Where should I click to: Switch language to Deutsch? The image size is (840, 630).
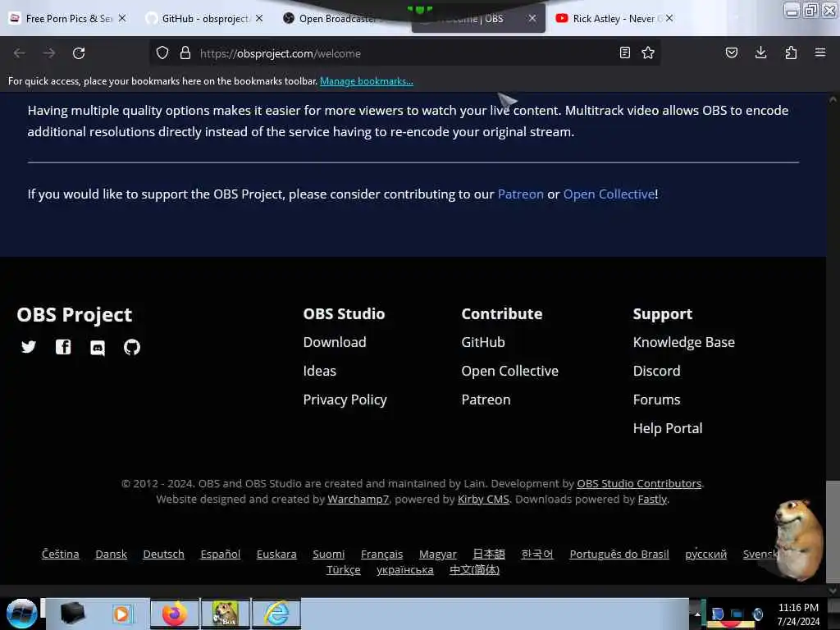point(163,554)
